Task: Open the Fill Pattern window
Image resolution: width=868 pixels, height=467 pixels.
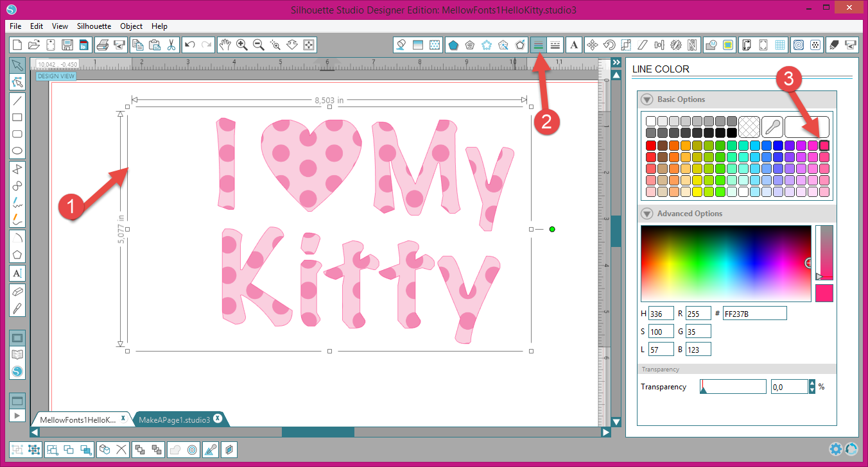Action: pyautogui.click(x=435, y=45)
